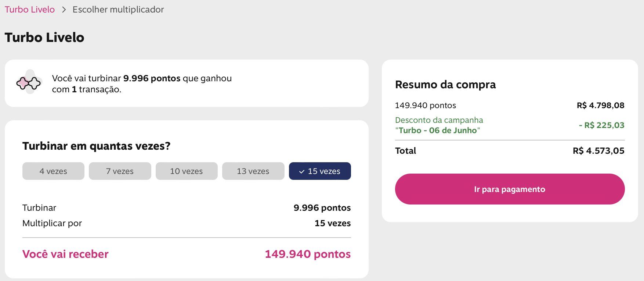Choose the 10 vezes multiplier
This screenshot has width=644, height=281.
point(187,171)
